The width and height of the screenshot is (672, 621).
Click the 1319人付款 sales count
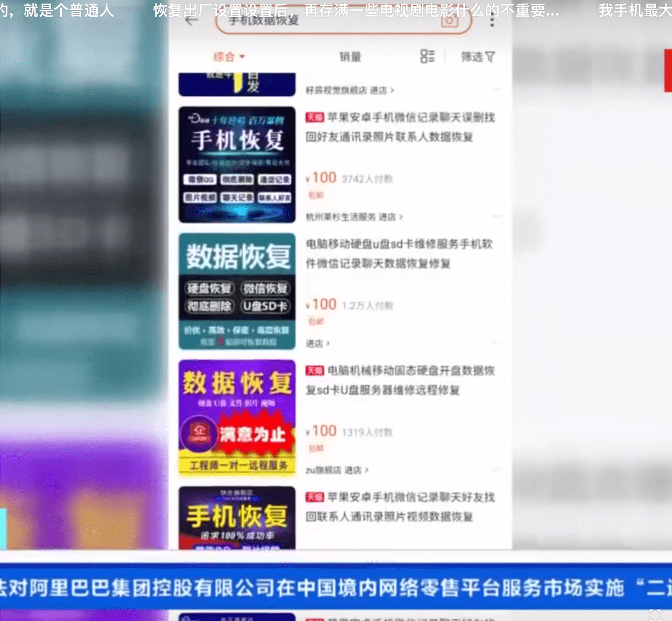pyautogui.click(x=367, y=433)
